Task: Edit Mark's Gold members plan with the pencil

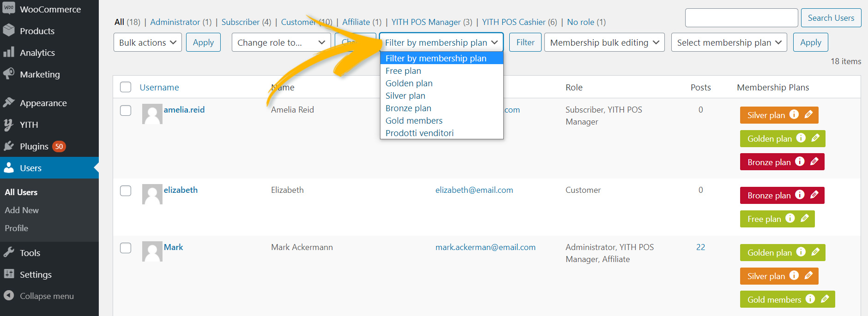Action: 825,299
